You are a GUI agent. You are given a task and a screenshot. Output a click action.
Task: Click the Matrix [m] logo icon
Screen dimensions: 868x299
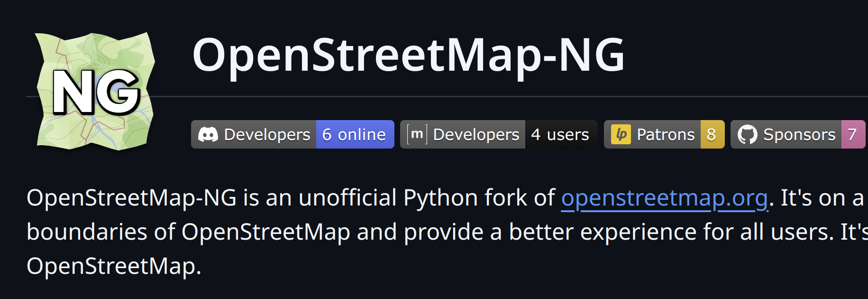click(x=417, y=135)
